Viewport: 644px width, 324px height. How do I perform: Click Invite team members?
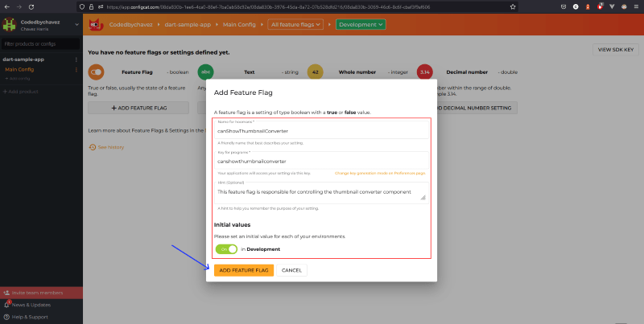pyautogui.click(x=37, y=293)
